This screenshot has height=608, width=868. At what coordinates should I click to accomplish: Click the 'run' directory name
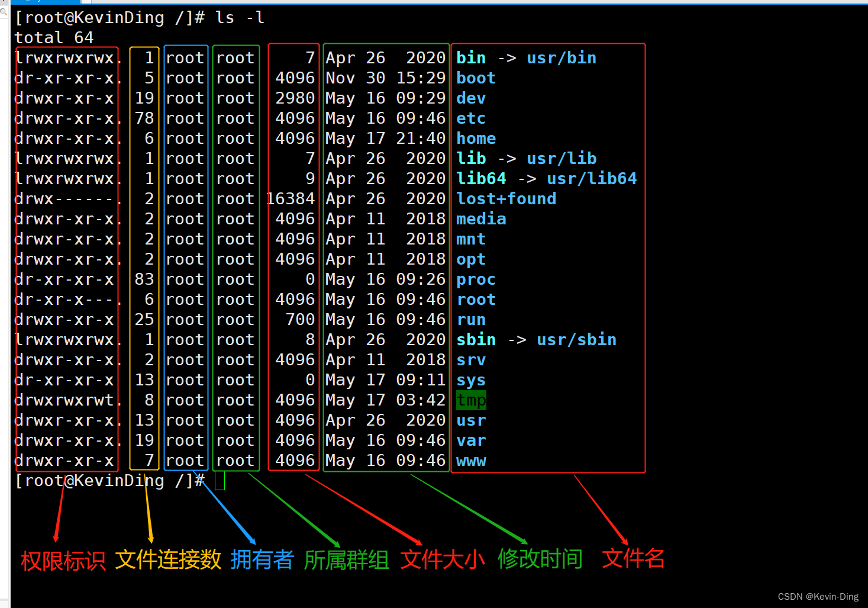pyautogui.click(x=471, y=320)
